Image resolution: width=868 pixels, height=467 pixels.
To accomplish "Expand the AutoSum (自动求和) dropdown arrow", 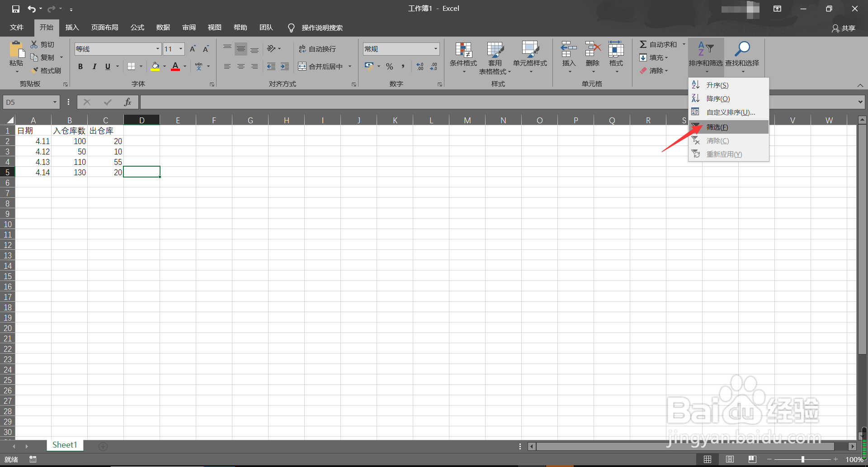I will coord(684,44).
